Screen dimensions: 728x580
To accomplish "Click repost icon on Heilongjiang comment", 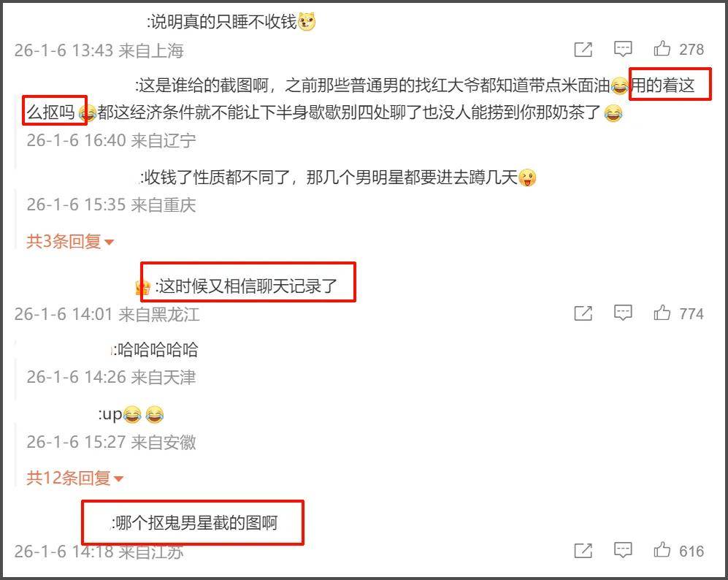I will tap(583, 313).
